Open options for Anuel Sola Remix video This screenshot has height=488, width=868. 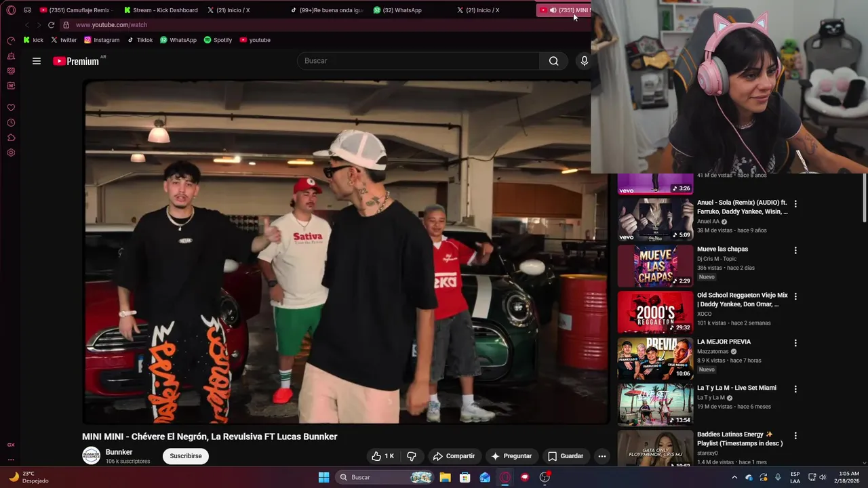pyautogui.click(x=795, y=203)
